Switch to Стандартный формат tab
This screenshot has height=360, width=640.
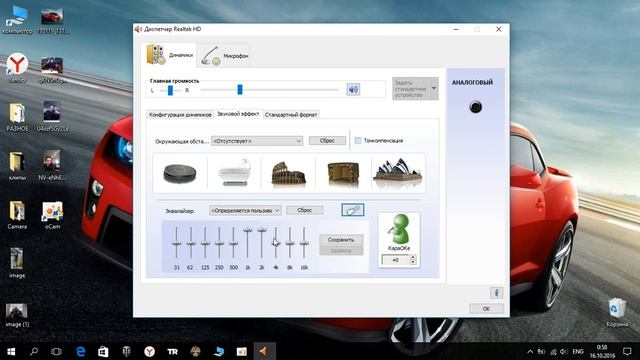pos(291,115)
